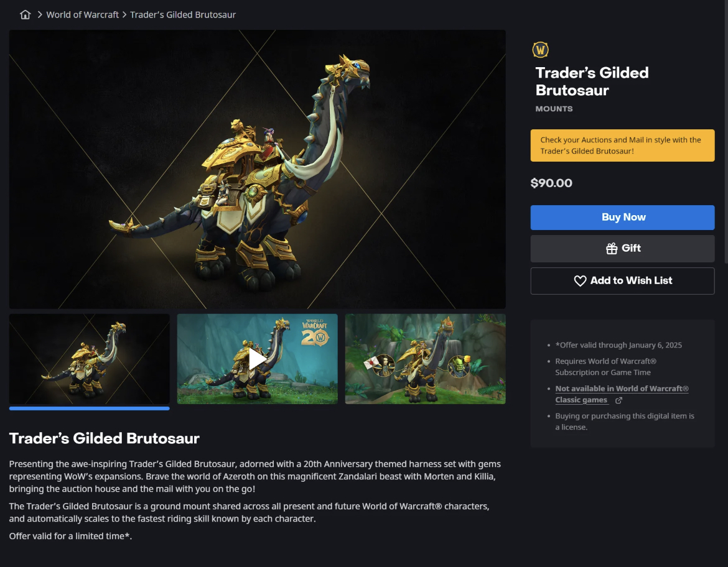Screen dimensions: 728x567
Task: Click the heart icon on Wish List
Action: click(580, 281)
